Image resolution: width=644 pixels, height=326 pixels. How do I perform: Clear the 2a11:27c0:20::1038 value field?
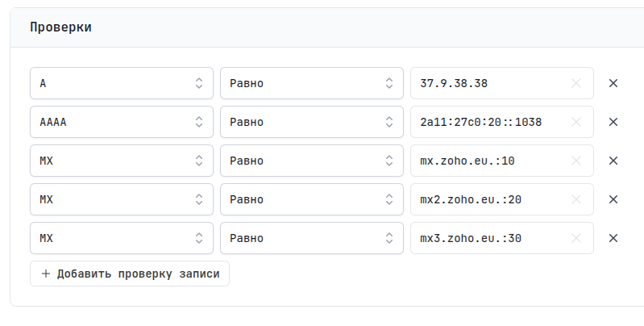(x=575, y=122)
